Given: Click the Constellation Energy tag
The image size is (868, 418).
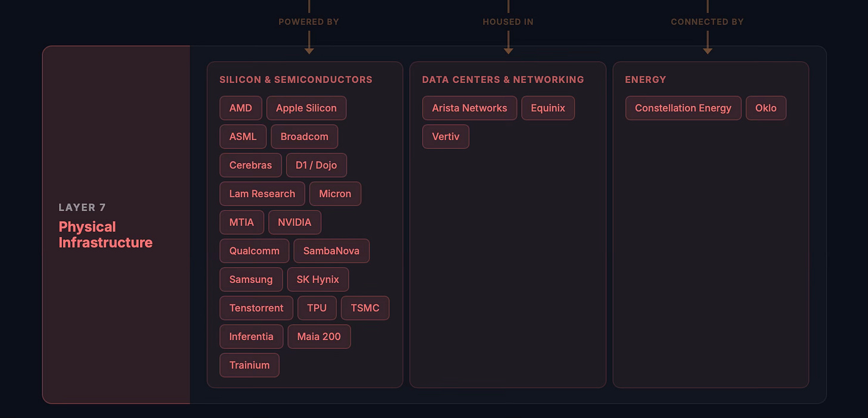Looking at the screenshot, I should [x=683, y=108].
